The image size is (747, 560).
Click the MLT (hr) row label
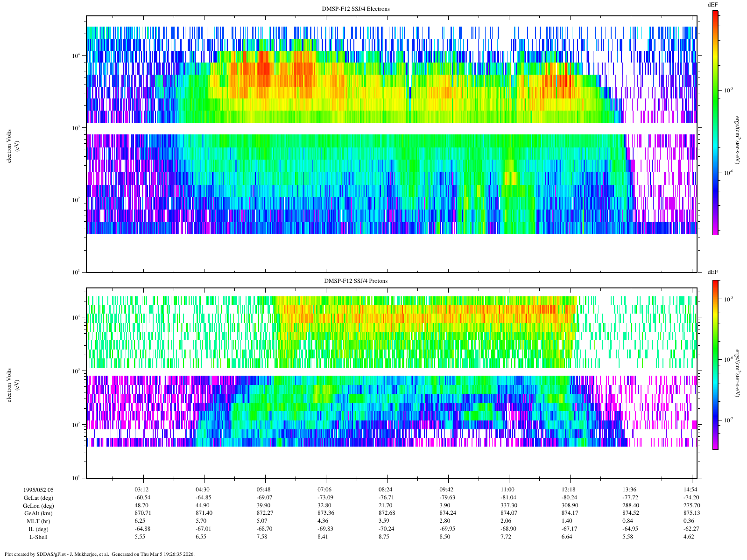38,521
